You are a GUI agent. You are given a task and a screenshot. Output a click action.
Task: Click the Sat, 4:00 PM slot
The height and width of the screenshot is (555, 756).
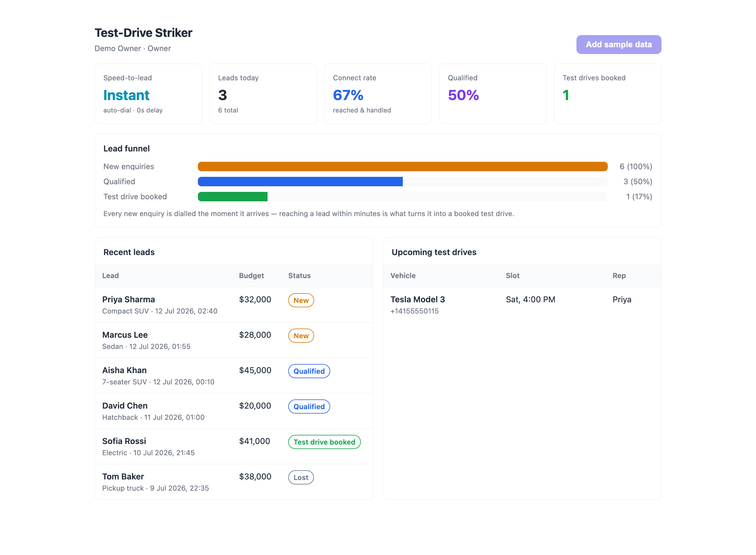tap(530, 299)
